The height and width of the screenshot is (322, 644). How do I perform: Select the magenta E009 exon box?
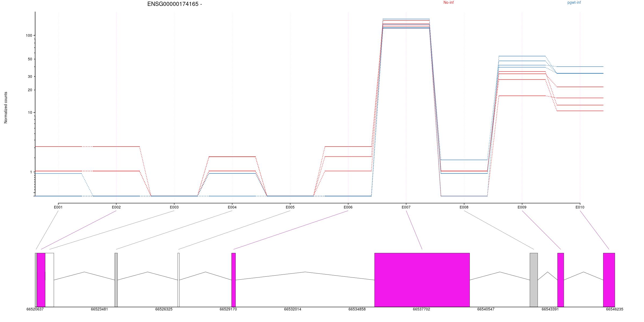coord(561,280)
